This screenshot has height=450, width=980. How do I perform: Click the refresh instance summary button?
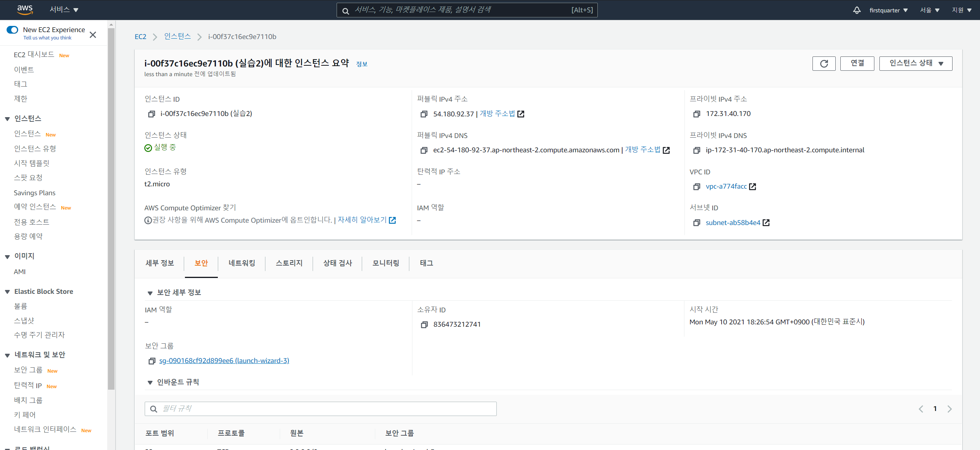824,63
